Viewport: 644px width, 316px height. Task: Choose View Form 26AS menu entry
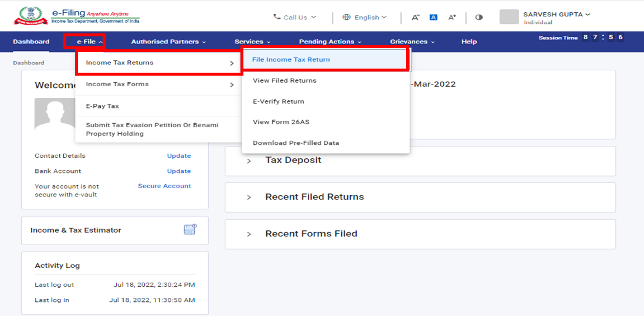[281, 122]
